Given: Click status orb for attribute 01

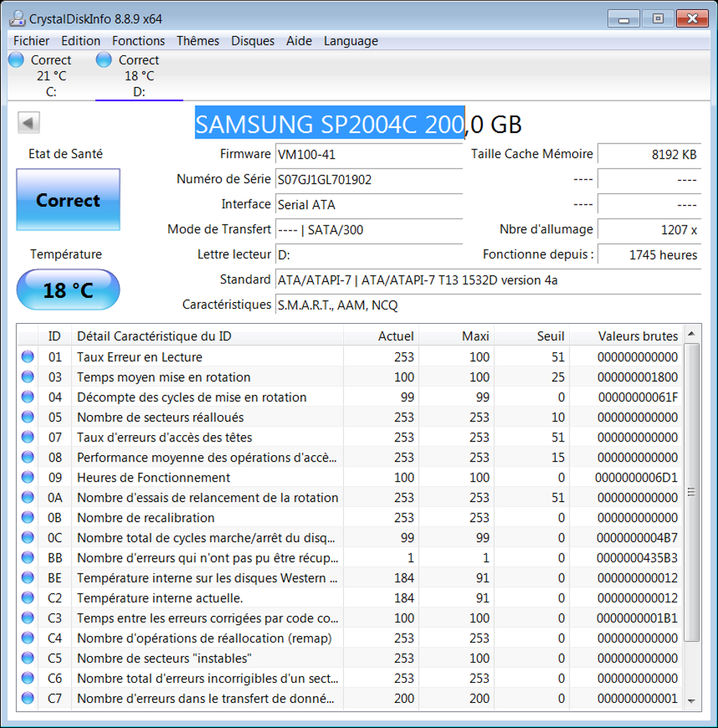Looking at the screenshot, I should coord(28,357).
